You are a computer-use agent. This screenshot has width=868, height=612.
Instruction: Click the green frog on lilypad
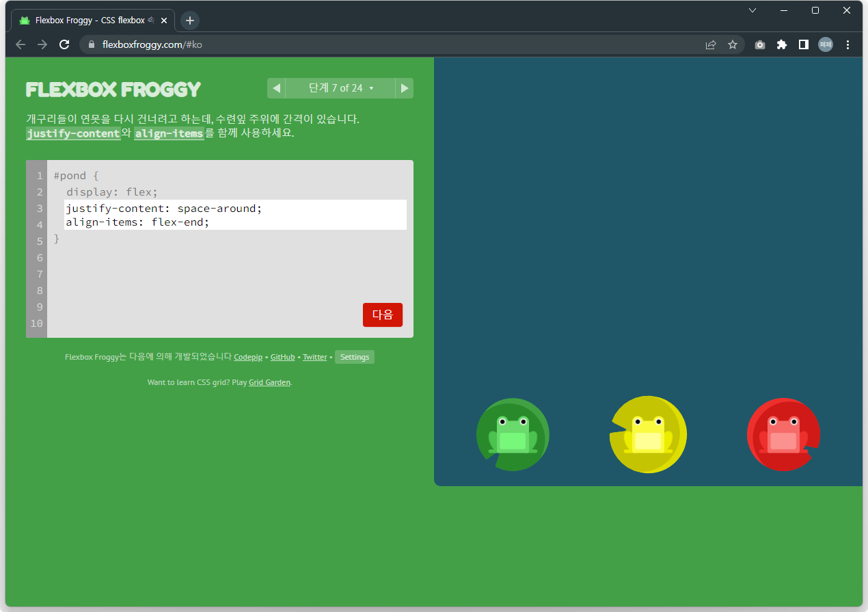[513, 434]
